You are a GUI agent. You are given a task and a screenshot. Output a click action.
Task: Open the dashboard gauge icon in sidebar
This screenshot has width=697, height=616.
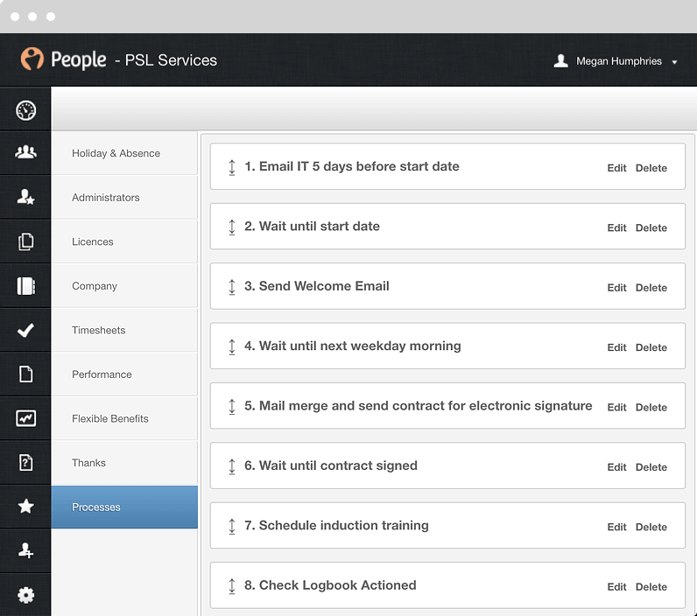(25, 110)
